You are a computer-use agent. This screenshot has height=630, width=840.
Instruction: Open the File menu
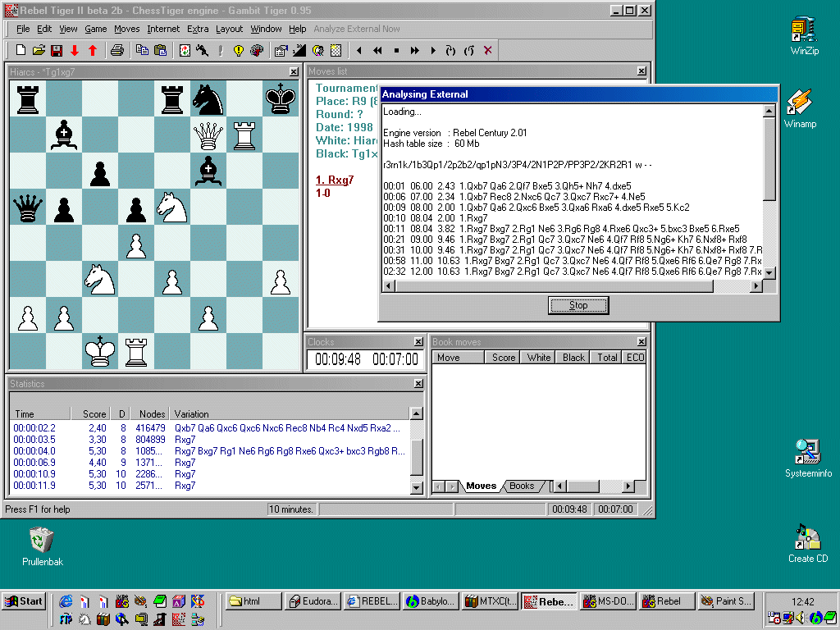tap(23, 29)
